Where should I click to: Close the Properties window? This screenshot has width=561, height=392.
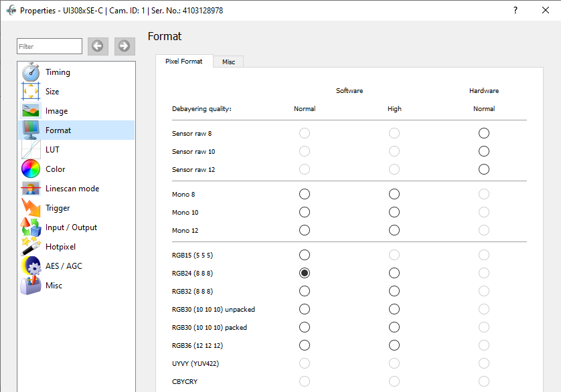[x=545, y=10]
